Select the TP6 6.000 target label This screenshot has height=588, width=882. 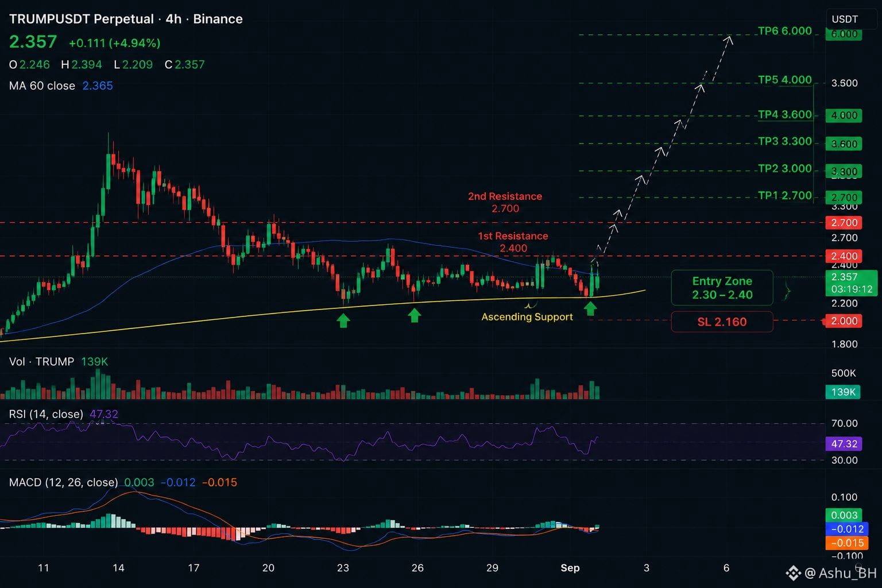[785, 30]
